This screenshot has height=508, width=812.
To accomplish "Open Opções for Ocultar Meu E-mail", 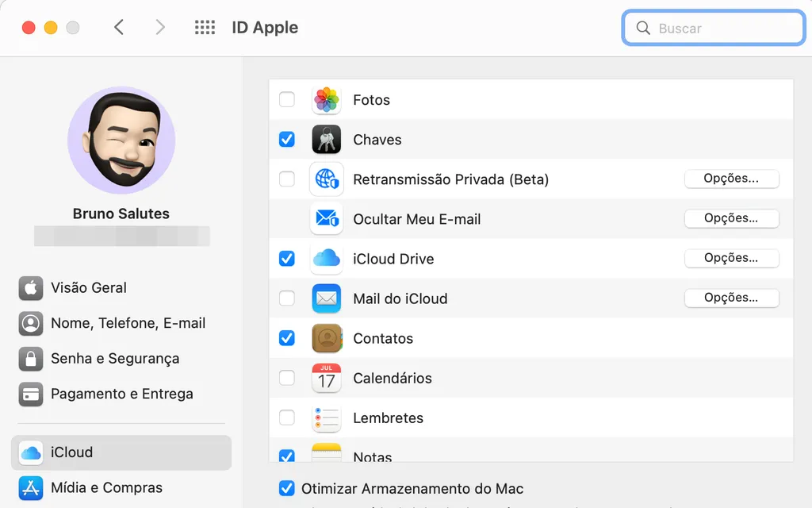I will pos(731,218).
